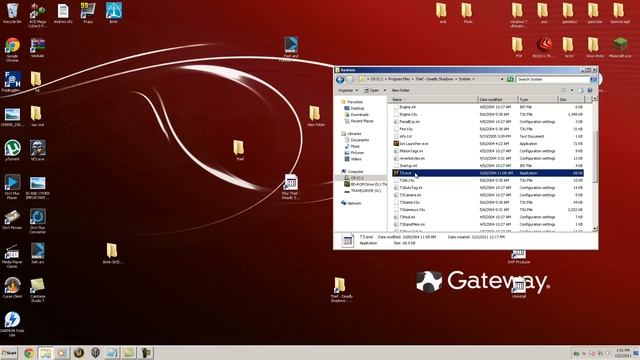The width and height of the screenshot is (640, 360).
Task: Select the ACE Mega CodecS desktop shortcut
Action: [x=38, y=15]
